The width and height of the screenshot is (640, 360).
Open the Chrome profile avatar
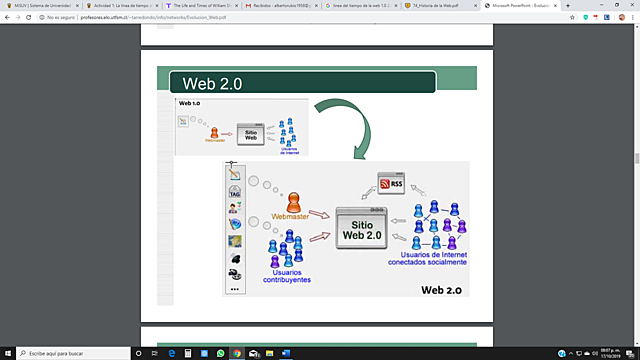pyautogui.click(x=622, y=18)
